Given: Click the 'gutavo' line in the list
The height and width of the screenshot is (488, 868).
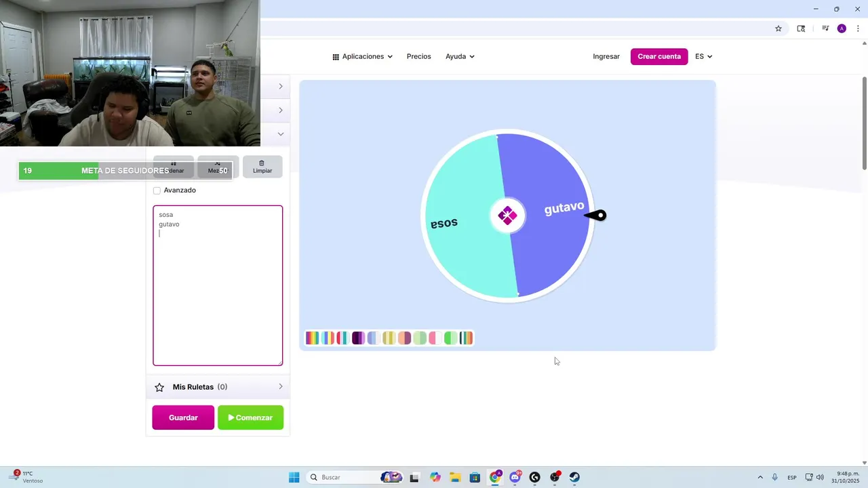Looking at the screenshot, I should pos(169,224).
